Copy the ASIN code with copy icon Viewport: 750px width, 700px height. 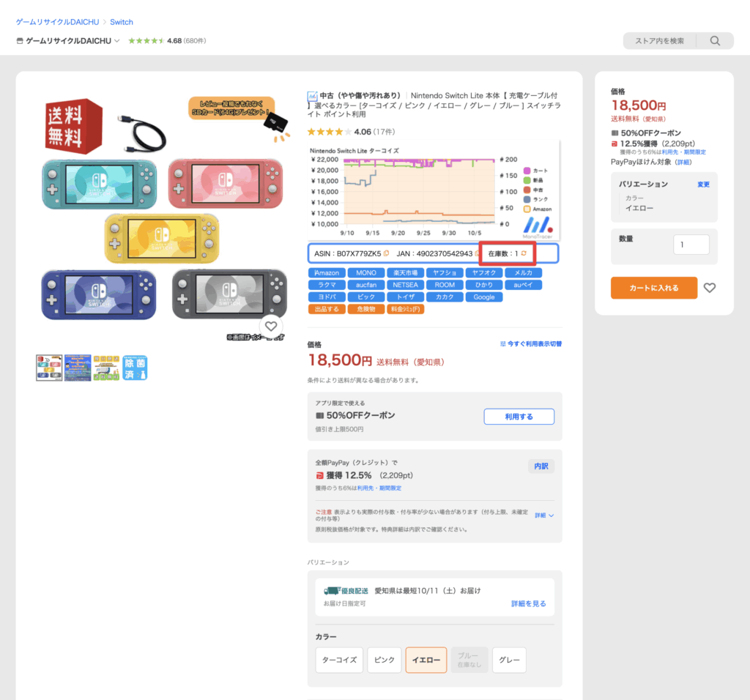pos(387,253)
